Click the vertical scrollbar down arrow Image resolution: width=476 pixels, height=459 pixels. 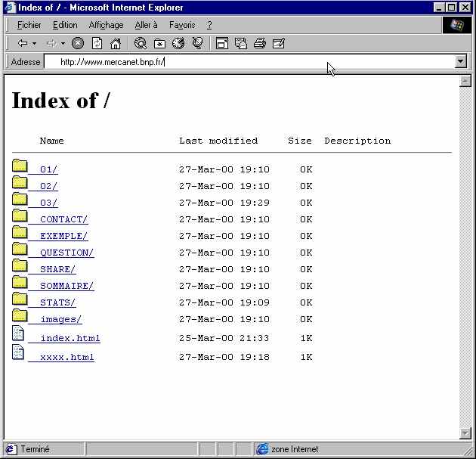tap(465, 433)
